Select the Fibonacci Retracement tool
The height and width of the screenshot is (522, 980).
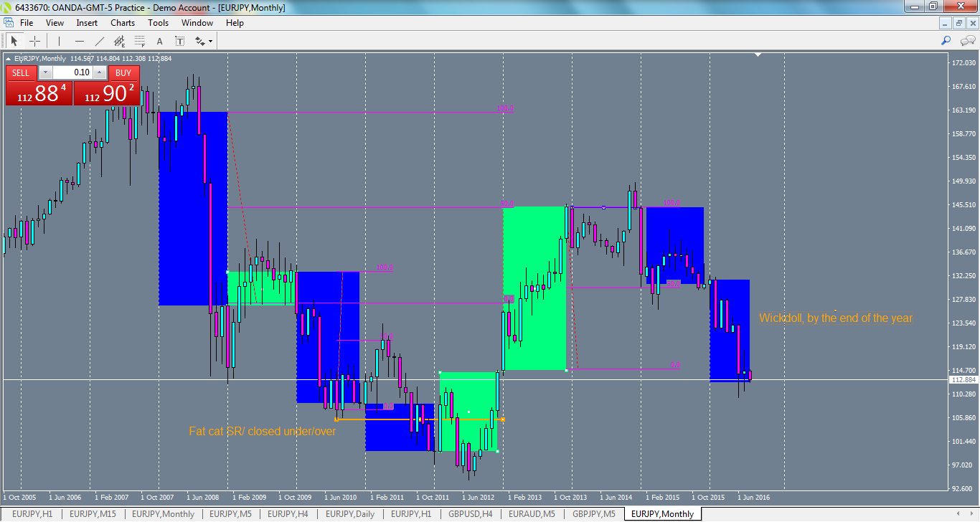[139, 41]
